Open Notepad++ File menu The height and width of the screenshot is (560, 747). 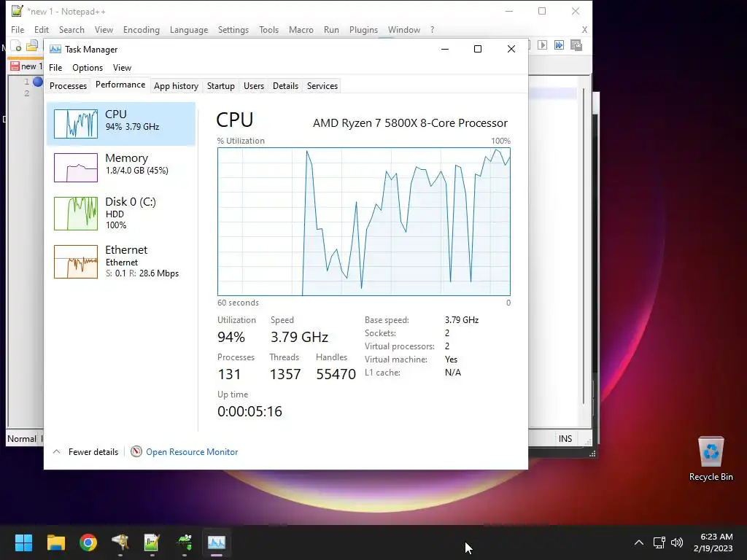coord(18,29)
